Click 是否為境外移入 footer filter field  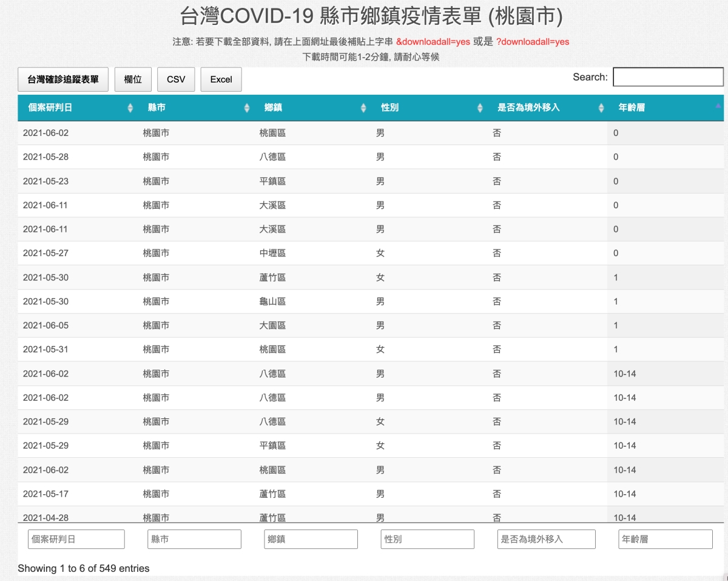[546, 539]
